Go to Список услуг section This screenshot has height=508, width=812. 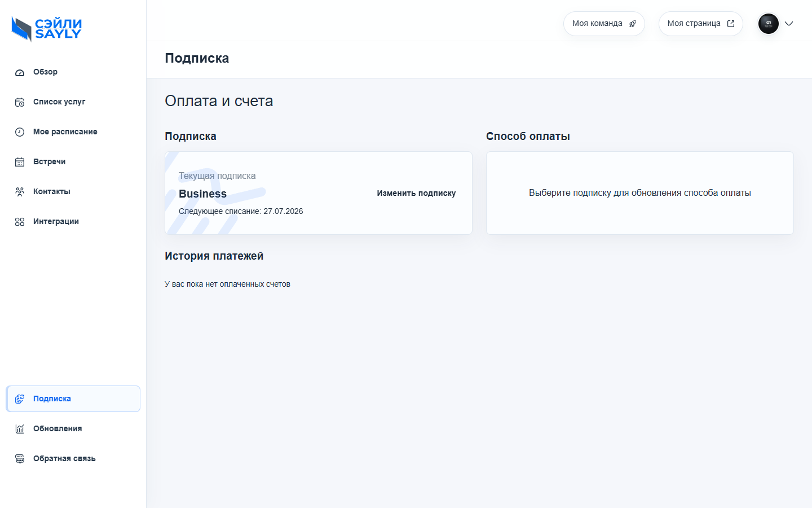73,102
